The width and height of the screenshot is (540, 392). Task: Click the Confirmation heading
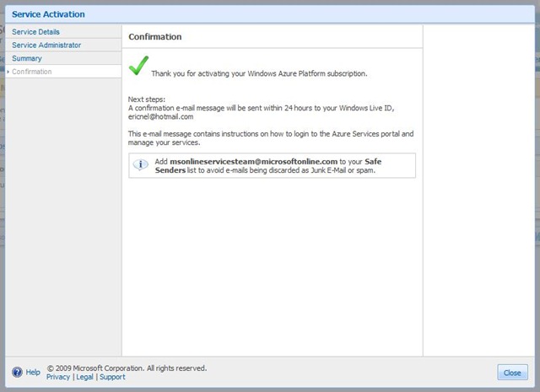[x=155, y=36]
